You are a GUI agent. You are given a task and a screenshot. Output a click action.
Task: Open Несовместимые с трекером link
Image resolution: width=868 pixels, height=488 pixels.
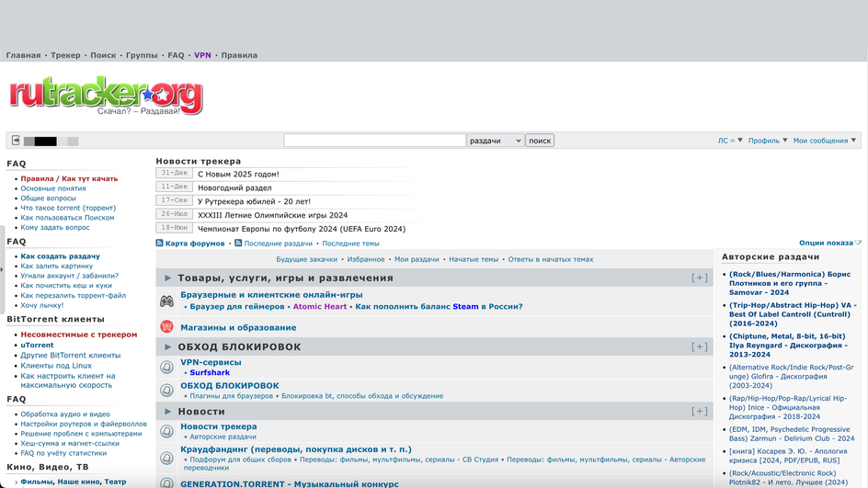tap(78, 335)
